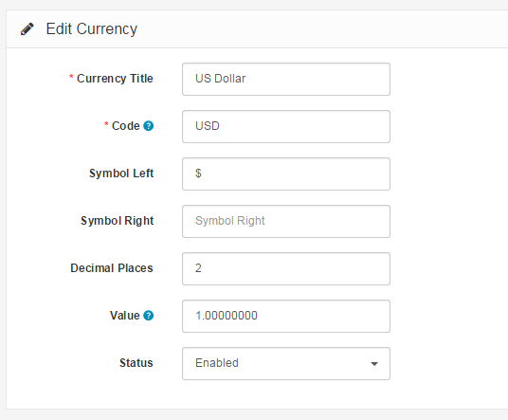
Task: Click the red asterisk before Currency Title
Action: [x=71, y=77]
